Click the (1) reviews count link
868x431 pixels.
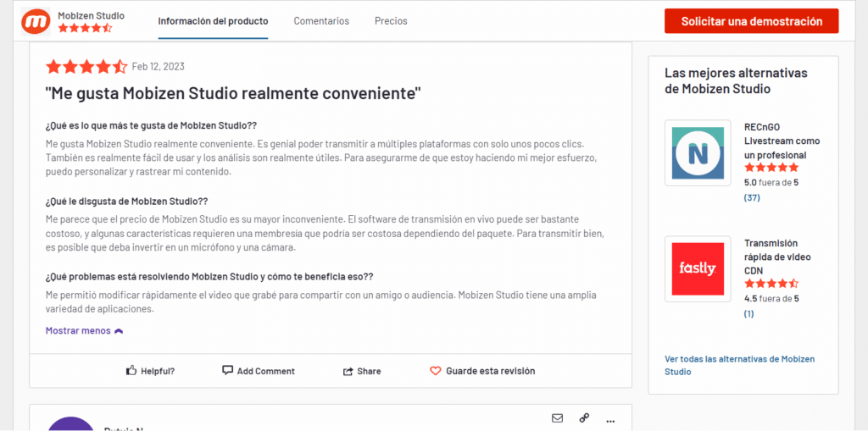[x=749, y=313]
